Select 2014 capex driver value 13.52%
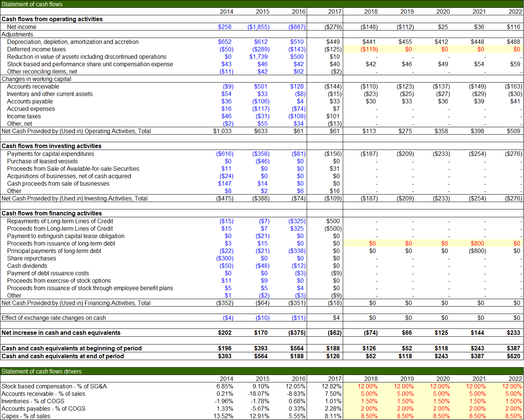This screenshot has height=420, width=524. tap(223, 416)
